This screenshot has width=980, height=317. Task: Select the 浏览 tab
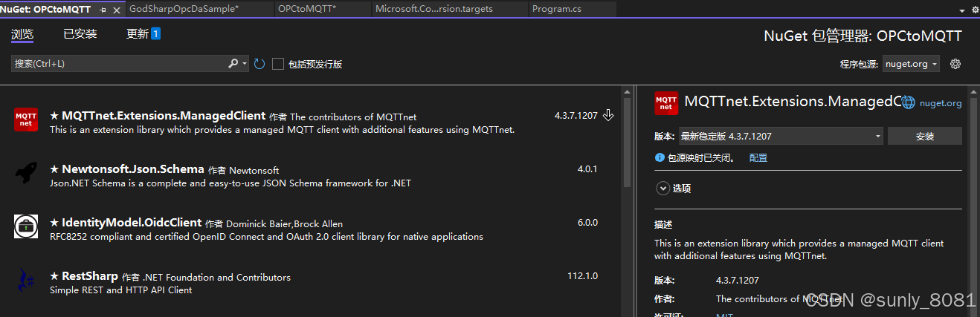coord(22,34)
